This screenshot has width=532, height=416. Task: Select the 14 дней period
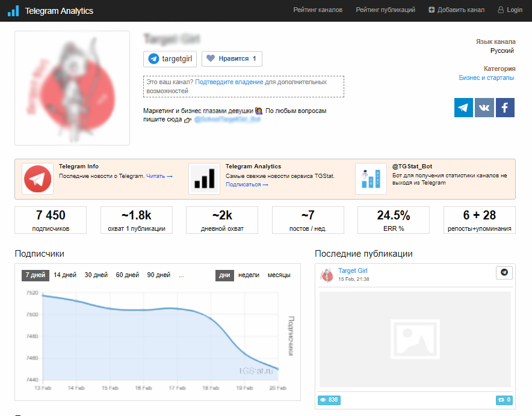(65, 275)
